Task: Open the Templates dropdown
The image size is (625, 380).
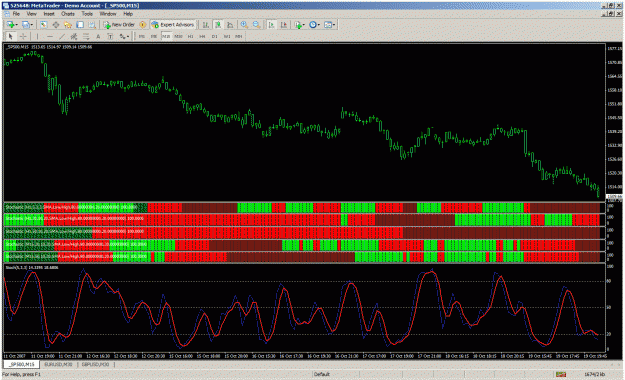Action: 329,25
